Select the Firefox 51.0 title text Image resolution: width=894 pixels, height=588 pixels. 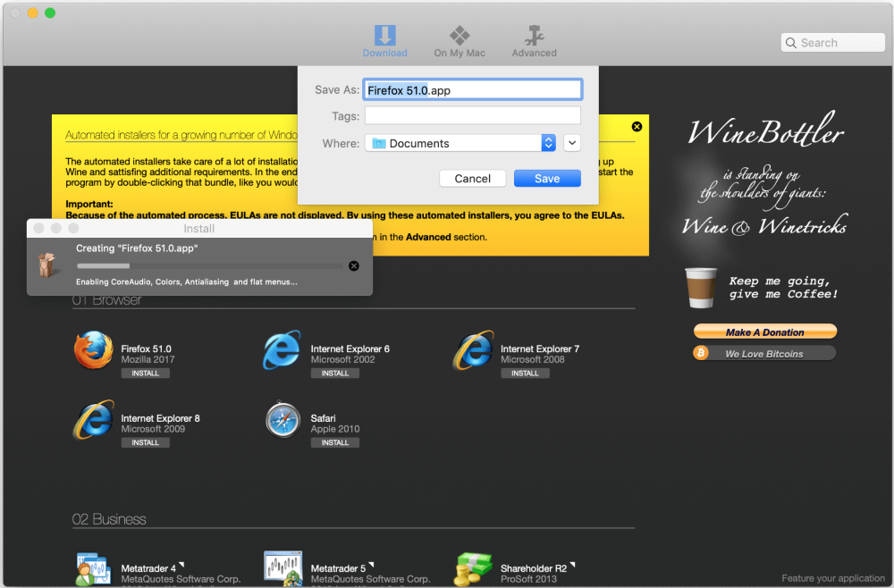pyautogui.click(x=146, y=349)
